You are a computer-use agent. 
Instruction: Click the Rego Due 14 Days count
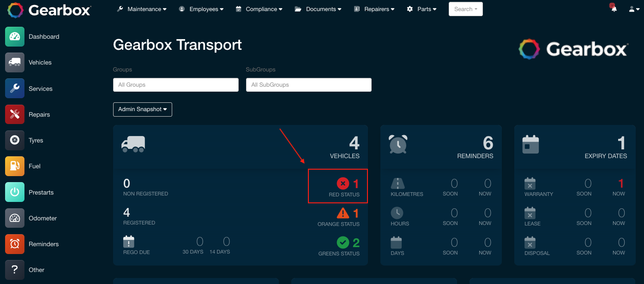[x=227, y=242]
